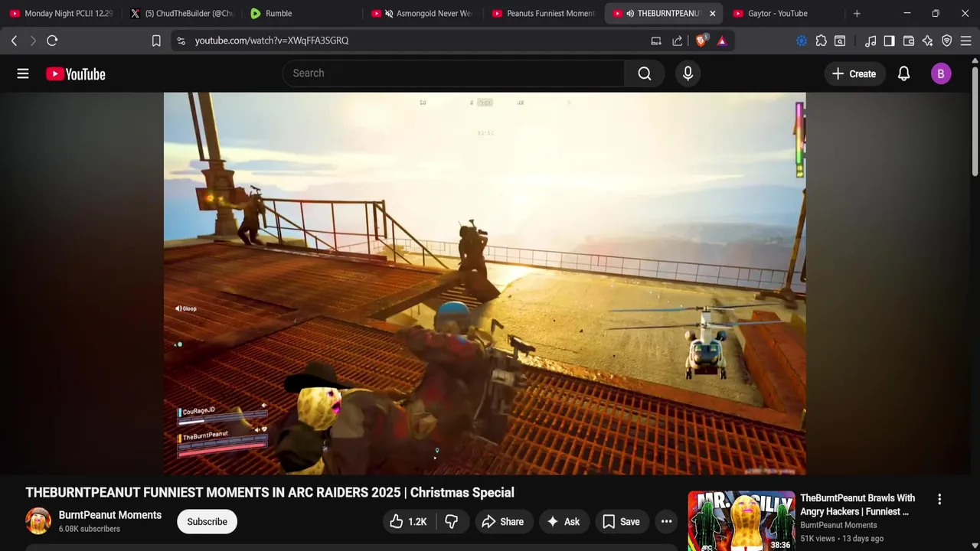Open the media control music-note icon
Viewport: 980px width, 551px height.
tap(871, 41)
